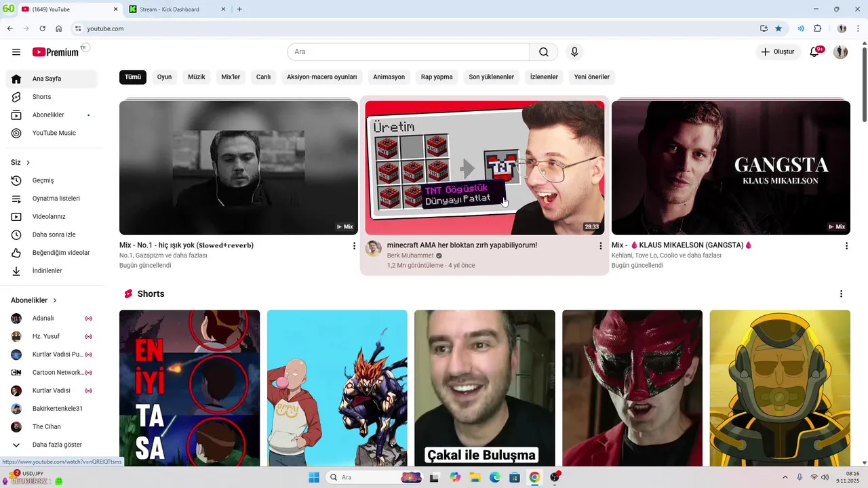Select the Rap yapma chip
Viewport: 868px width, 488px height.
click(437, 77)
